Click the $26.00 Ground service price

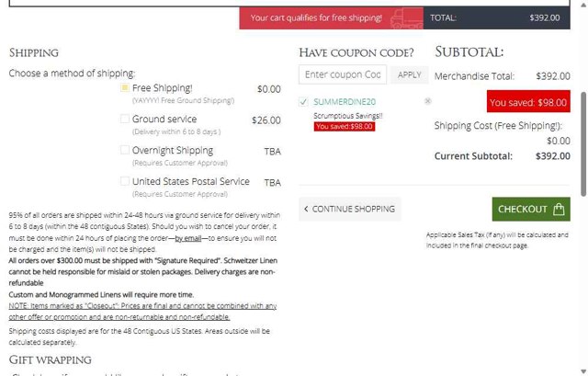[266, 120]
